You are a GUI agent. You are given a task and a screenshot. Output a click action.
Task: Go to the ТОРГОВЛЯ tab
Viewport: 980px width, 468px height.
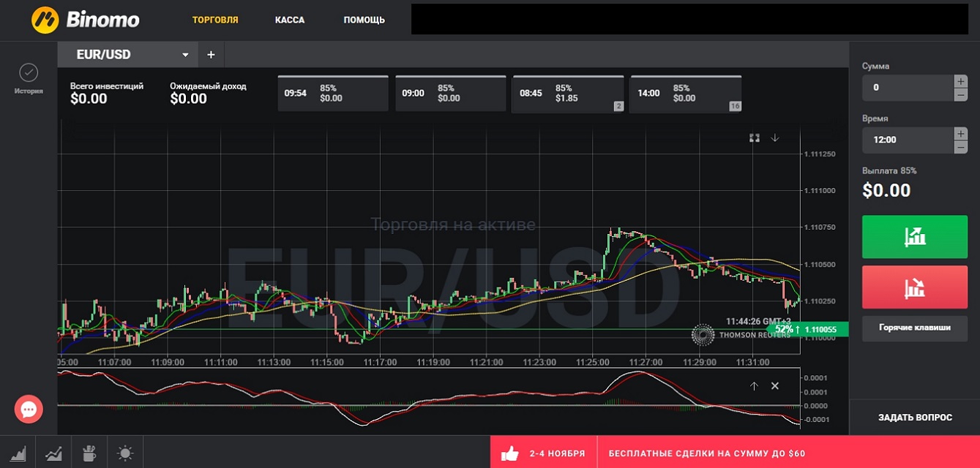[215, 20]
